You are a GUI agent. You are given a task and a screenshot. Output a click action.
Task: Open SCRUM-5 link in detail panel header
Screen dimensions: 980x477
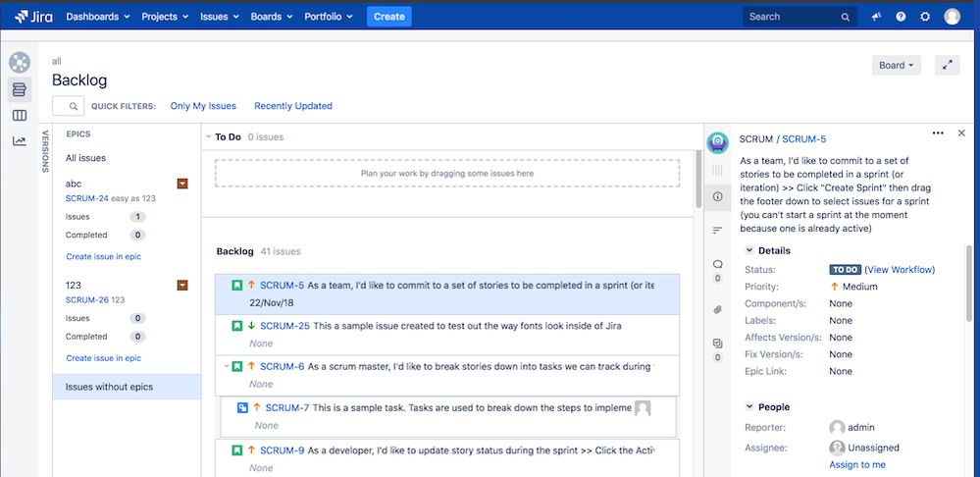tap(803, 139)
